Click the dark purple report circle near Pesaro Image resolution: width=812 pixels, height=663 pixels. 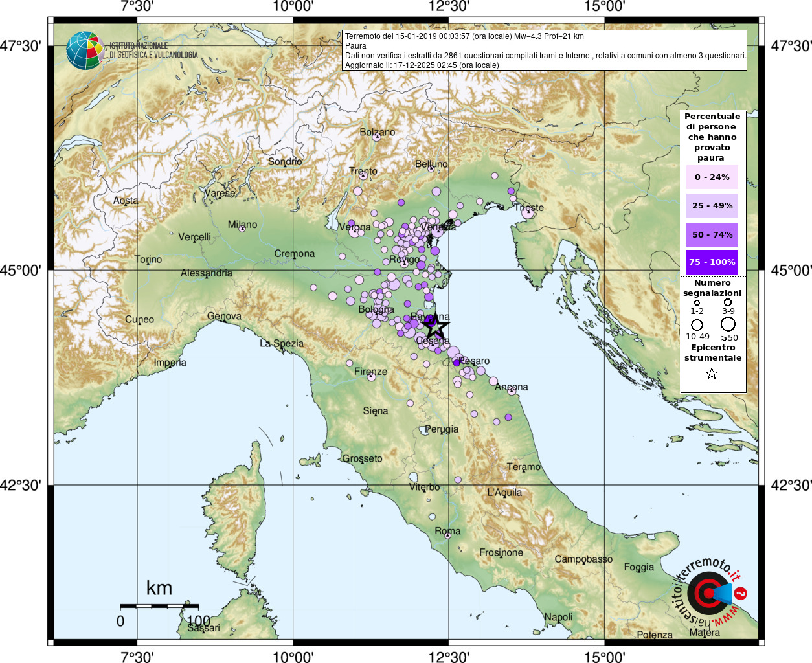coord(457,363)
